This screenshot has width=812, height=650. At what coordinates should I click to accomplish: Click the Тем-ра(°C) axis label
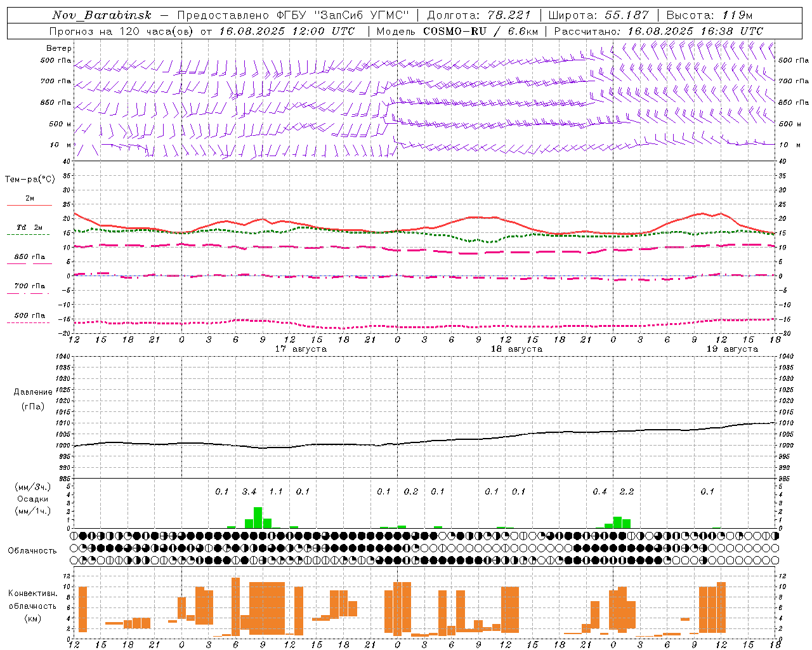point(30,180)
